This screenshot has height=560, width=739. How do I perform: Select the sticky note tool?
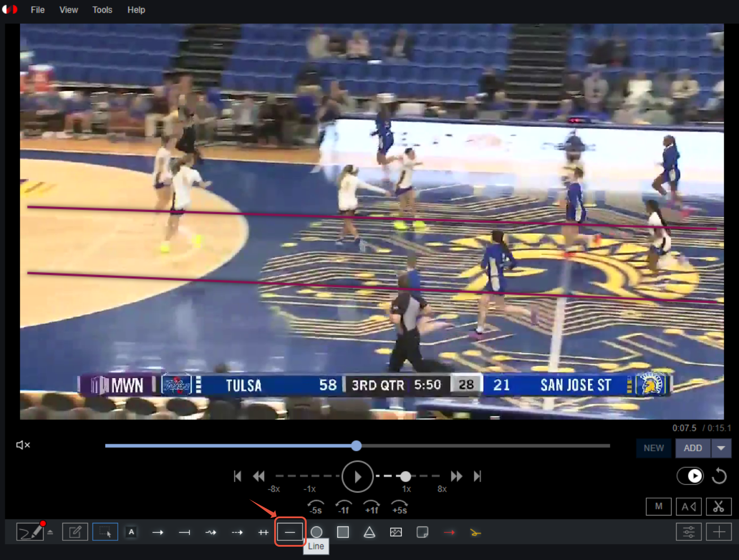click(422, 532)
